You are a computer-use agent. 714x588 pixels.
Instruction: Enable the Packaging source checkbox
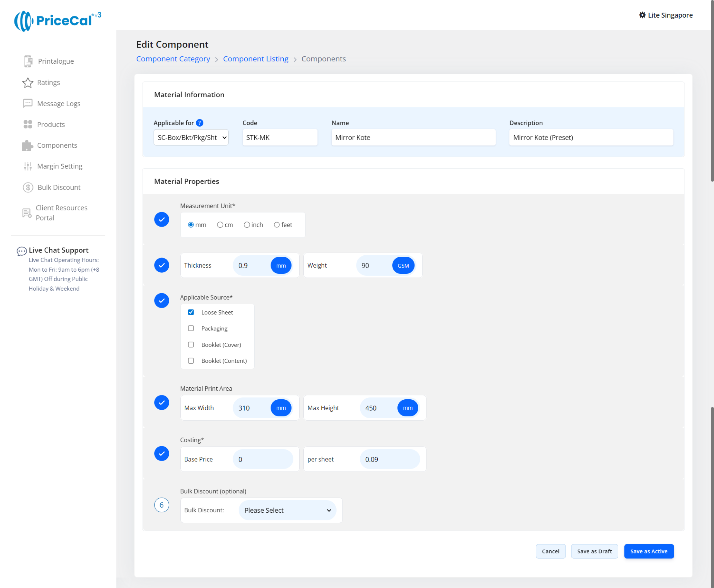pyautogui.click(x=191, y=328)
